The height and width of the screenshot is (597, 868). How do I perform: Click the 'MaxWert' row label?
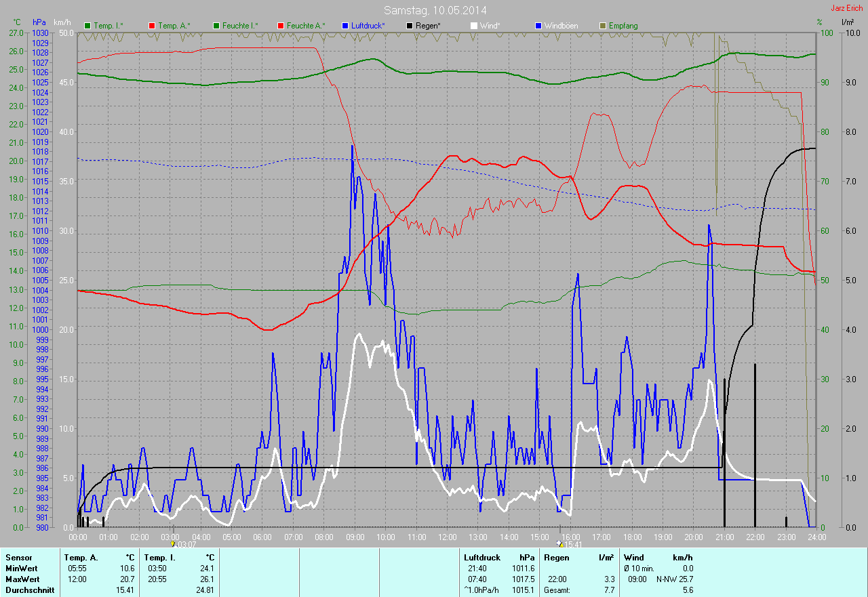[22, 579]
